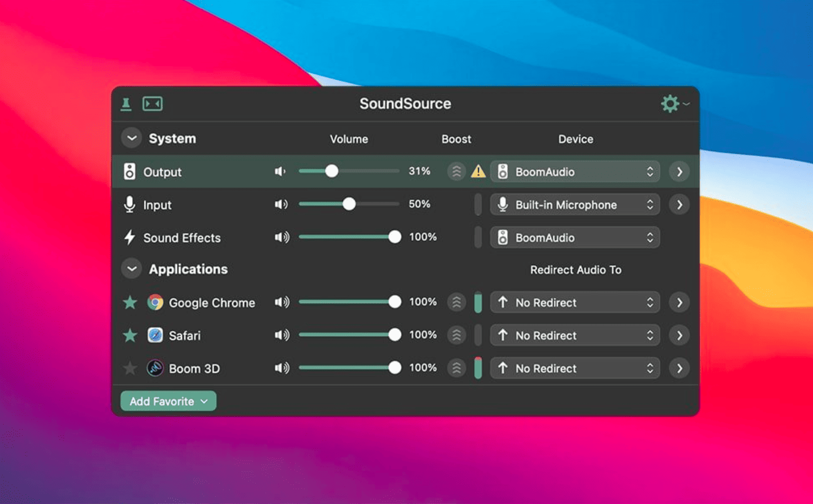Screen dimensions: 813x504
Task: Click the Add Favorite button
Action: pos(168,401)
